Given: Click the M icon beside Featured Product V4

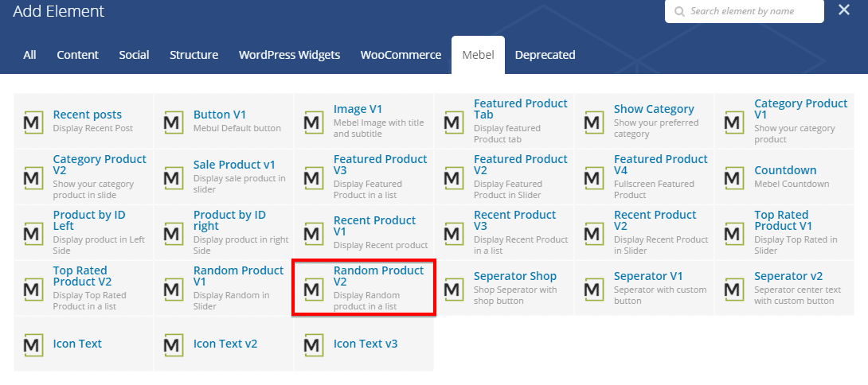Looking at the screenshot, I should (x=594, y=177).
